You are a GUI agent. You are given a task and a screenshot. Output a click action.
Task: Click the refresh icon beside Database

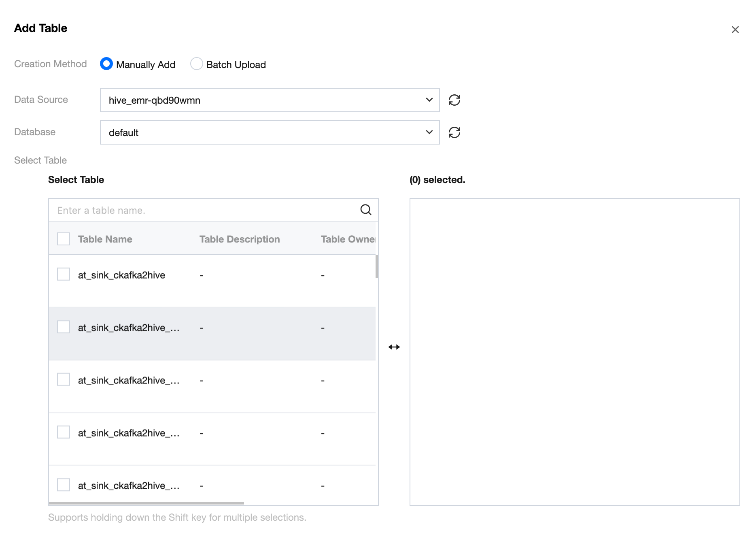tap(454, 132)
